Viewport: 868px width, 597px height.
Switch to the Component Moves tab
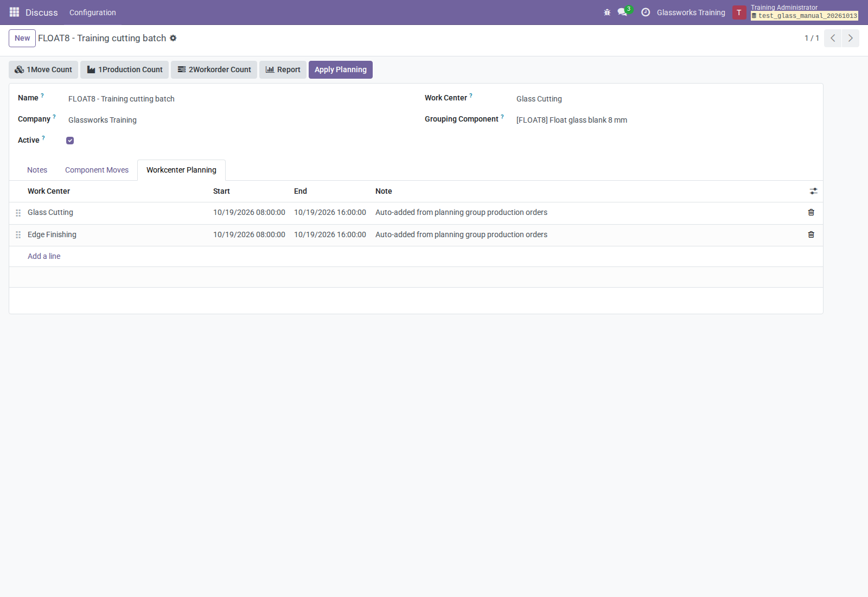97,170
